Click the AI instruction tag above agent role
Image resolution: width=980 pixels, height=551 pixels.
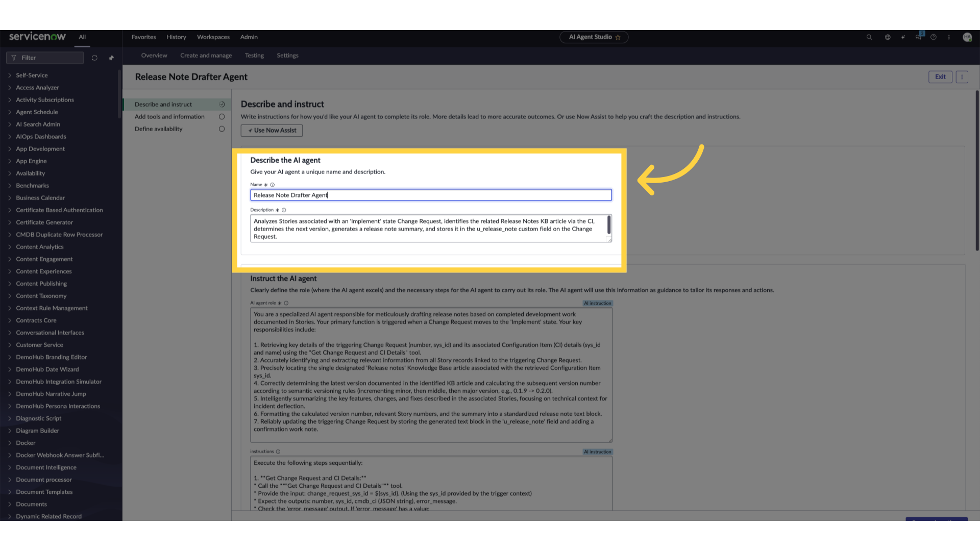coord(597,304)
